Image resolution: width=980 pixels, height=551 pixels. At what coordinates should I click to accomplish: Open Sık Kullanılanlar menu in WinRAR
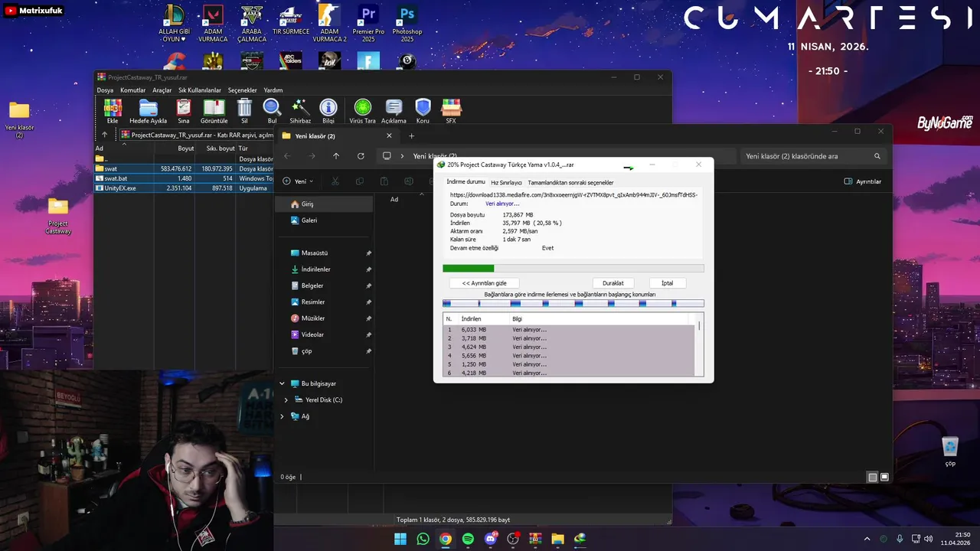[200, 90]
